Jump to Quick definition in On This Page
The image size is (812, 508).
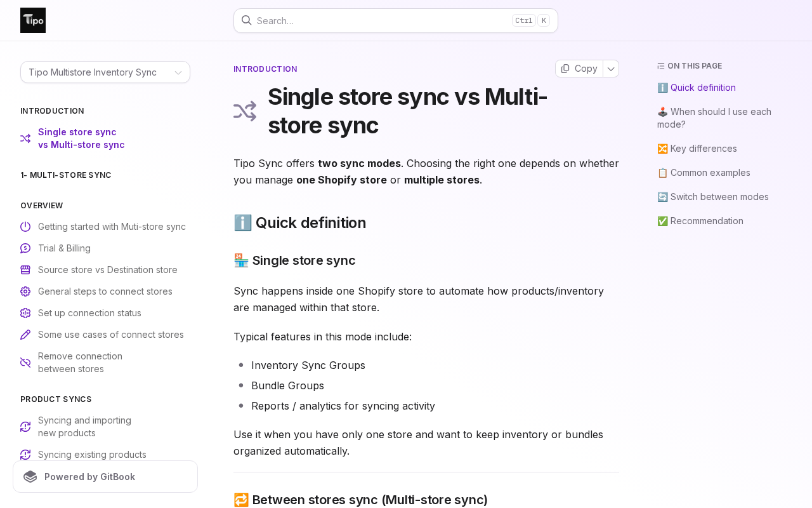(697, 88)
